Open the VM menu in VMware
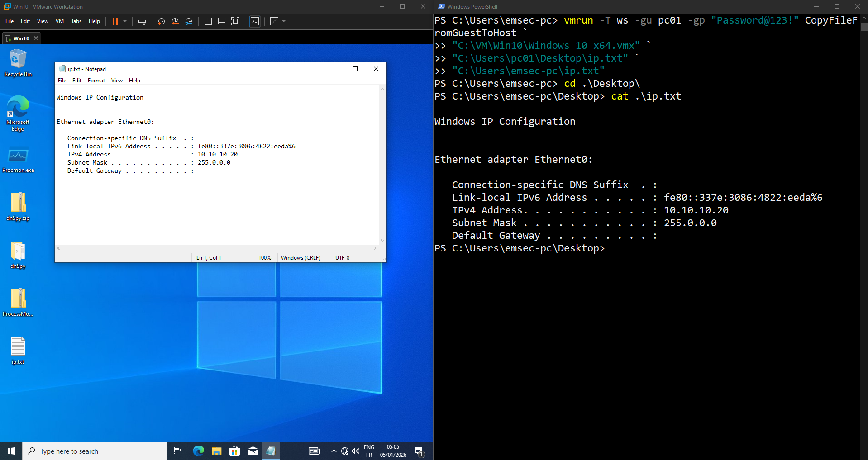The image size is (868, 460). click(x=60, y=21)
